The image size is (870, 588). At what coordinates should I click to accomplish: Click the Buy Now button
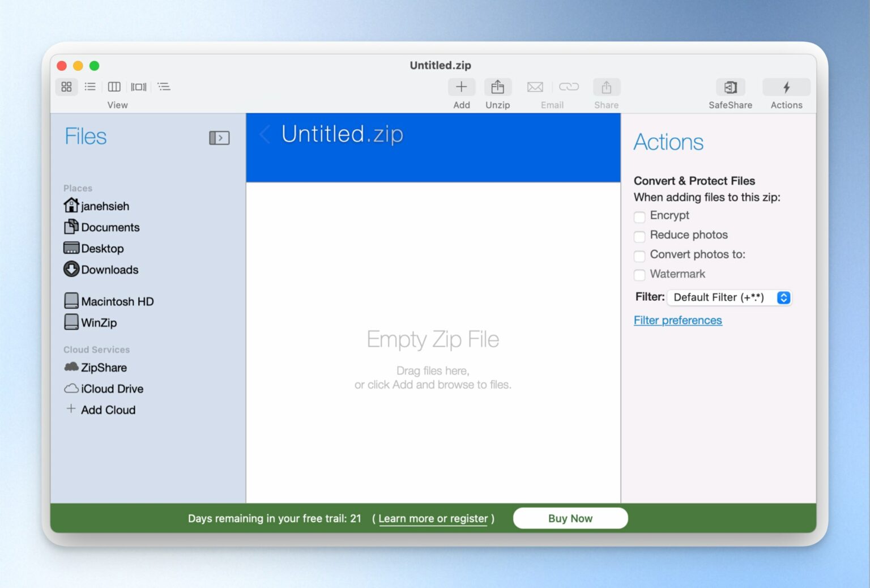coord(570,518)
